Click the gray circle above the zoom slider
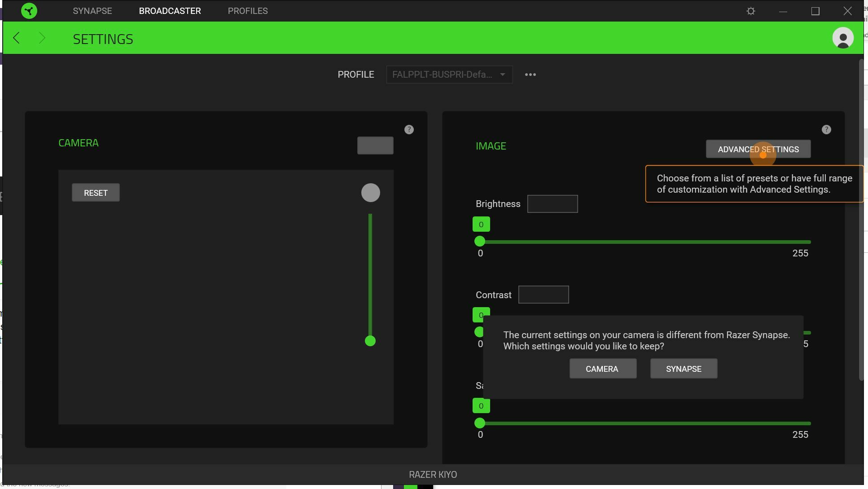 pyautogui.click(x=371, y=193)
